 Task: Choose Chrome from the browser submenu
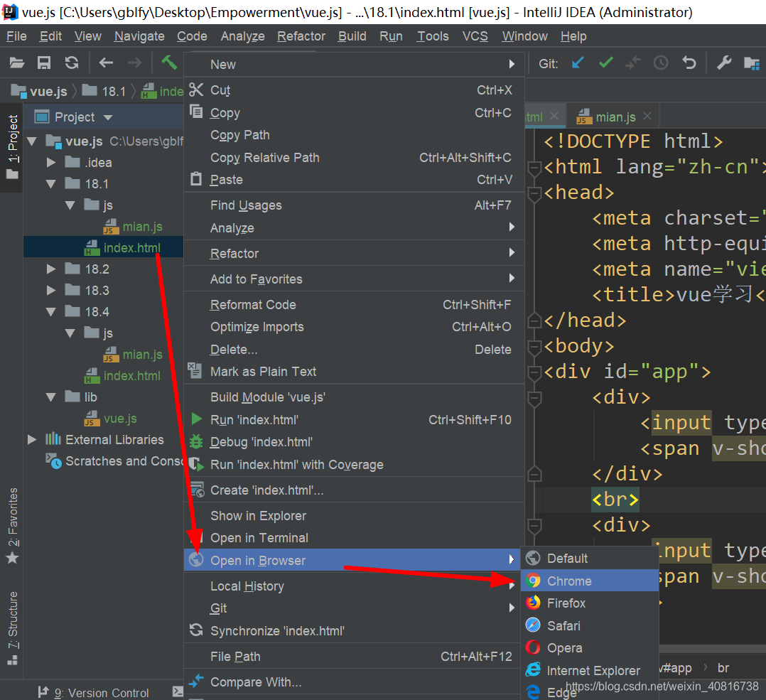590,581
